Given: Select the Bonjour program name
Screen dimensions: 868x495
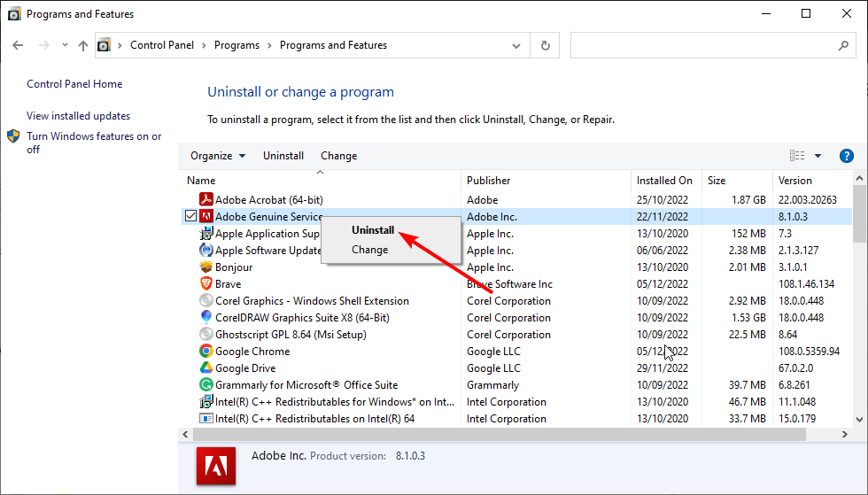Looking at the screenshot, I should pos(234,267).
